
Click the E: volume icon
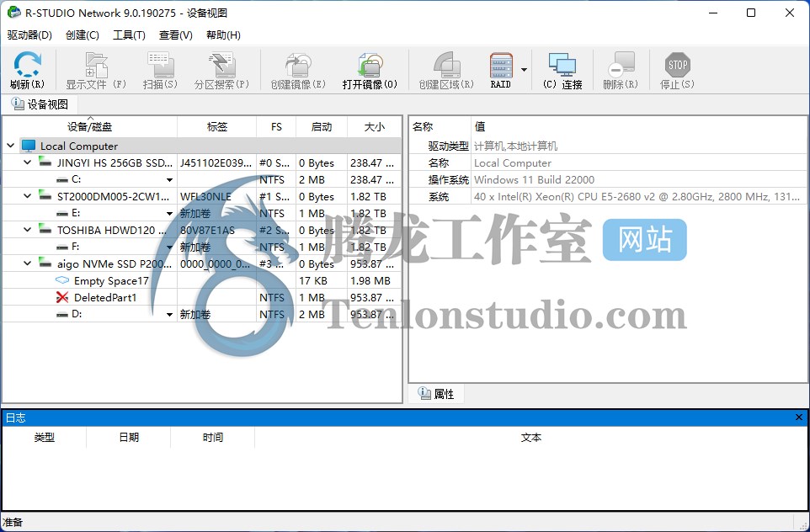(62, 213)
